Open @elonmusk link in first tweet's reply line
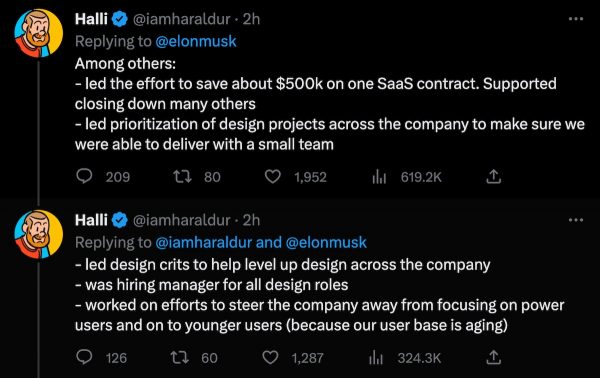The image size is (600, 378). (x=196, y=41)
